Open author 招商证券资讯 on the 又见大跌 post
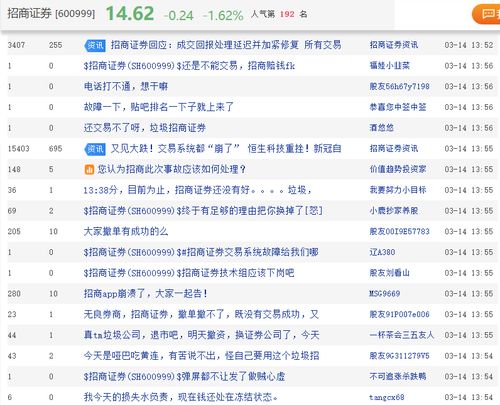Screen dimensions: 500x405 (394, 149)
